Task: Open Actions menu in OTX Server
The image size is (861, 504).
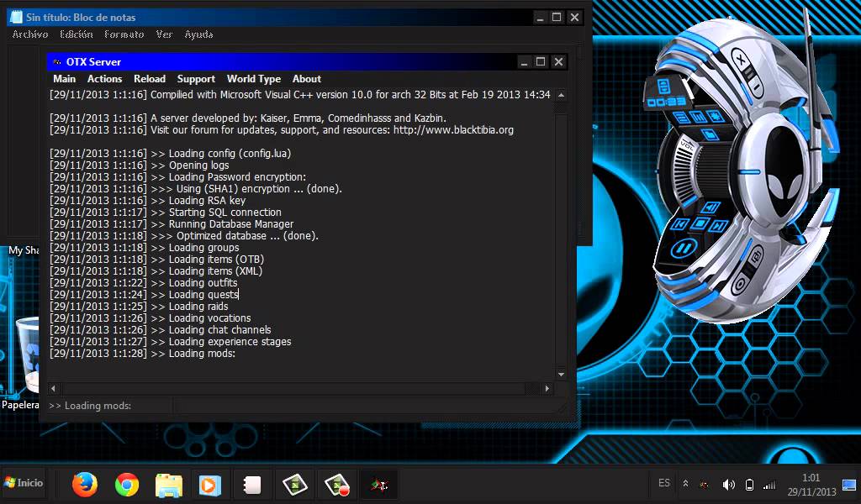Action: 104,78
